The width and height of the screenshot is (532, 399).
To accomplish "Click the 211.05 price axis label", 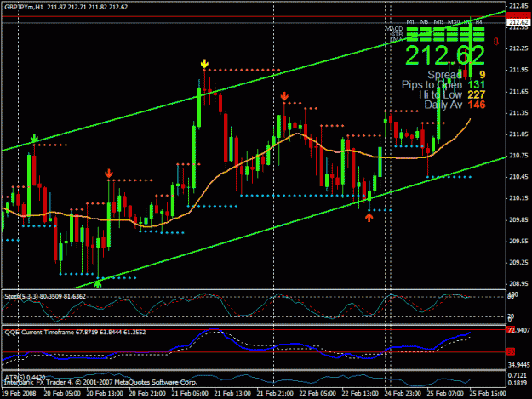I will click(518, 134).
